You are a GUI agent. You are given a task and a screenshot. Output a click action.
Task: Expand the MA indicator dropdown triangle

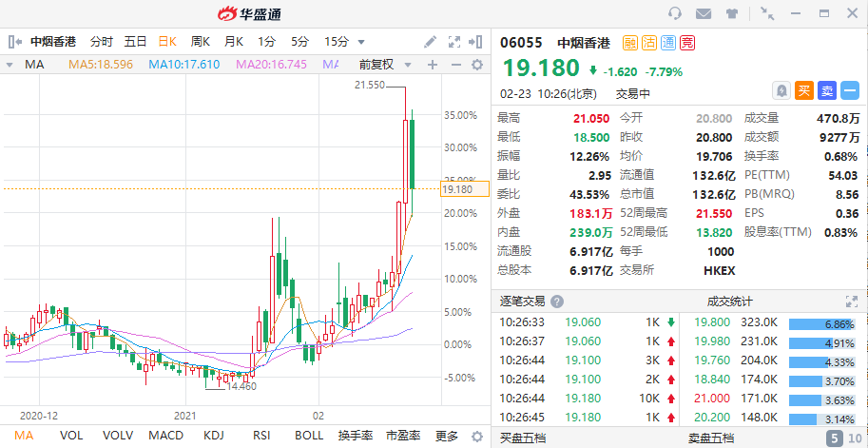(10, 66)
